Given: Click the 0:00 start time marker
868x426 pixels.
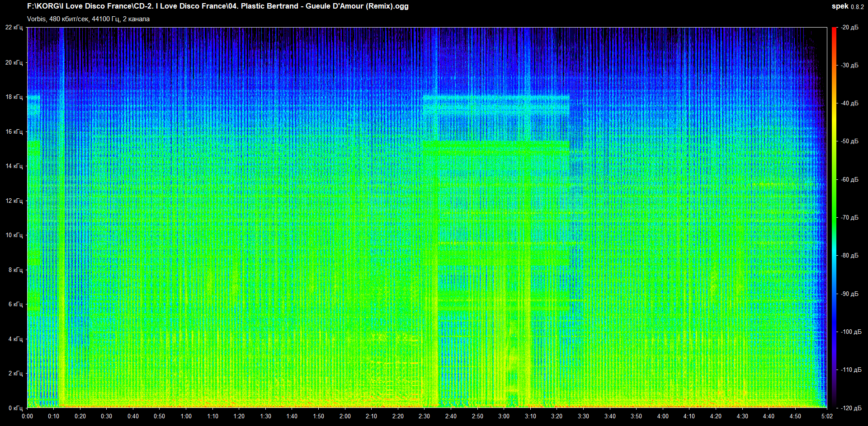Looking at the screenshot, I should pyautogui.click(x=27, y=417).
